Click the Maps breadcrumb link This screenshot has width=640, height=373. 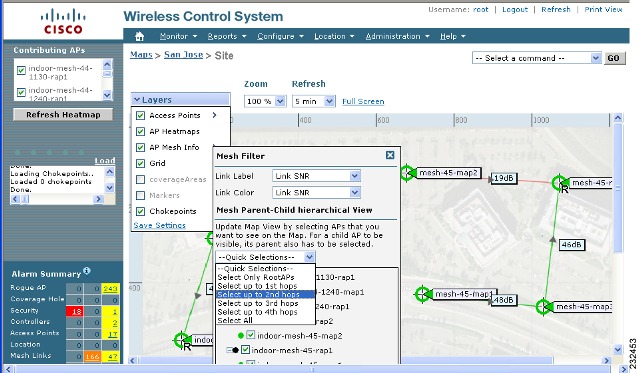[141, 55]
